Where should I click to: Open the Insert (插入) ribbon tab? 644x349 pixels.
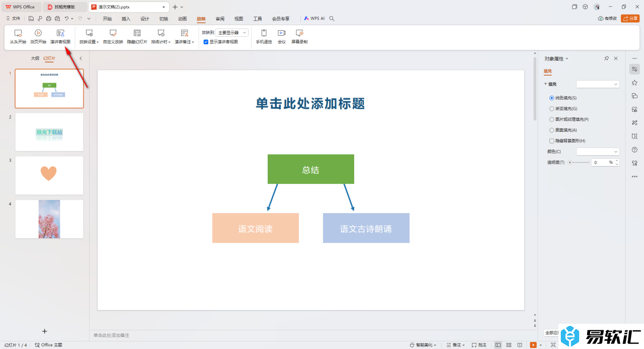pyautogui.click(x=126, y=19)
